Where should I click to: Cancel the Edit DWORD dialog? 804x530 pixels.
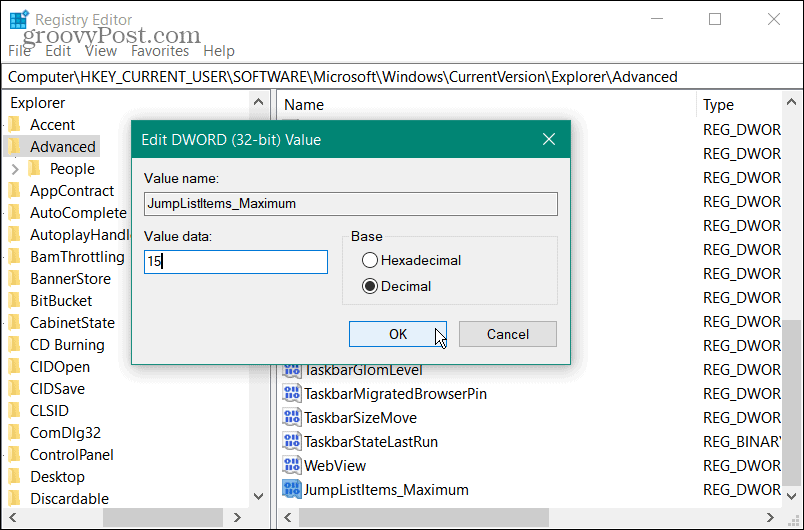(x=507, y=334)
